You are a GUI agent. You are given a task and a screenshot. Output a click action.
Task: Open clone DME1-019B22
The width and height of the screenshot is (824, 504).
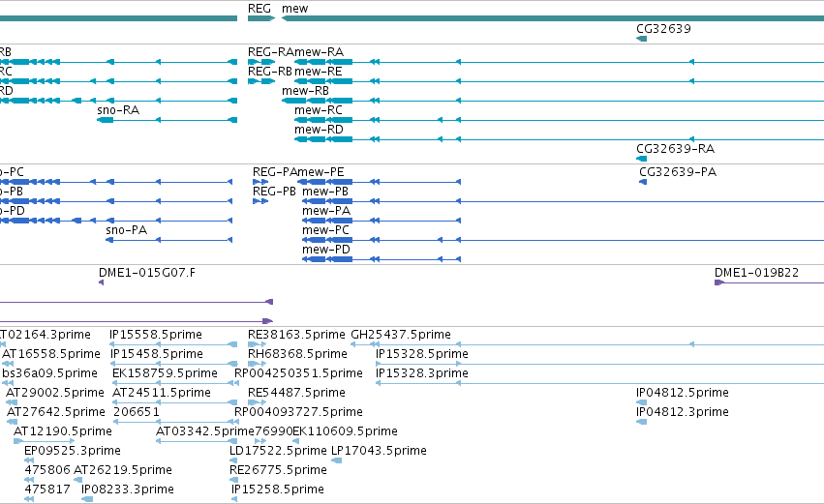point(756,273)
